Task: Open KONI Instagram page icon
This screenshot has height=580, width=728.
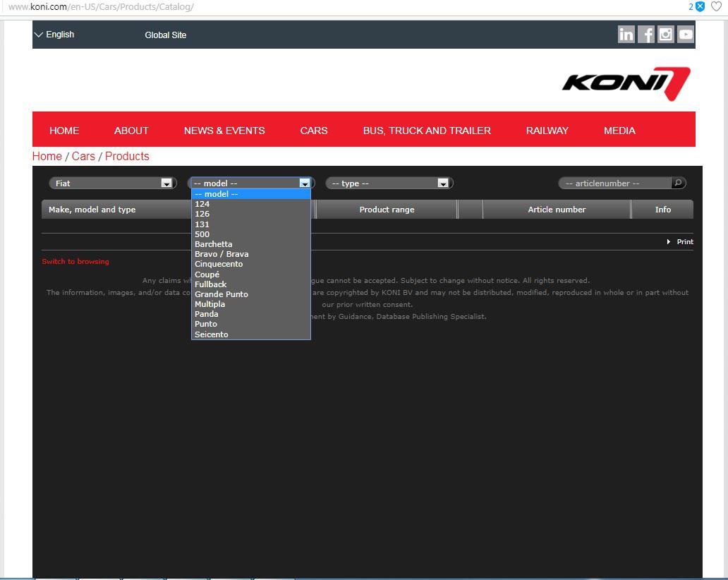Action: click(x=666, y=35)
